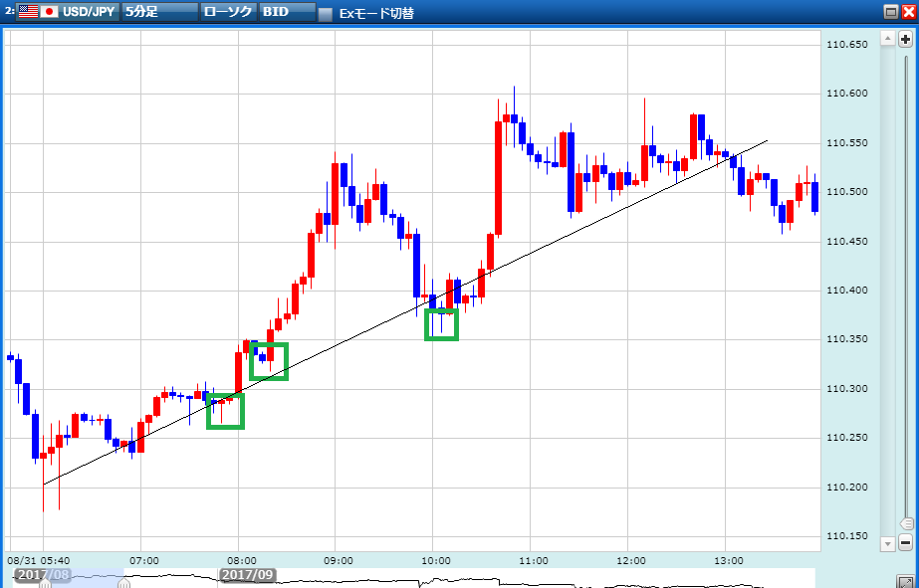The width and height of the screenshot is (919, 588).
Task: Close the chart window
Action: tap(908, 11)
